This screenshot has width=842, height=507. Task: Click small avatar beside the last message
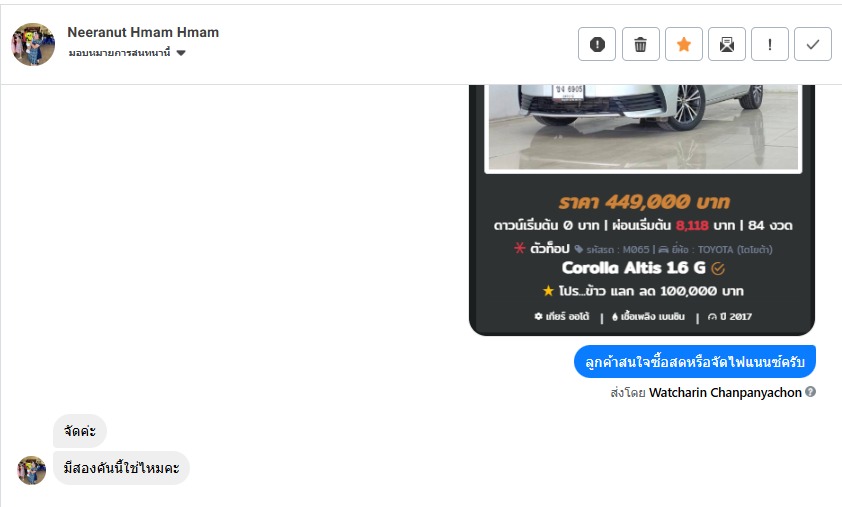[x=31, y=470]
